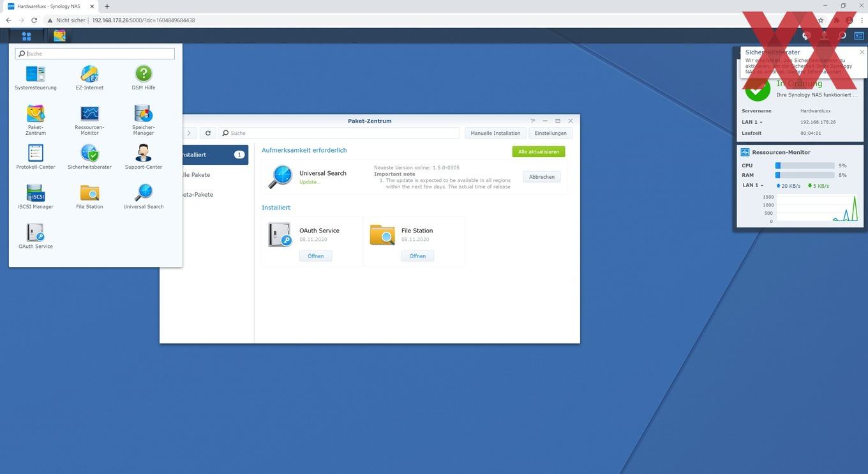Click Öffnen under OAuth Service
The image size is (868, 474).
(315, 256)
